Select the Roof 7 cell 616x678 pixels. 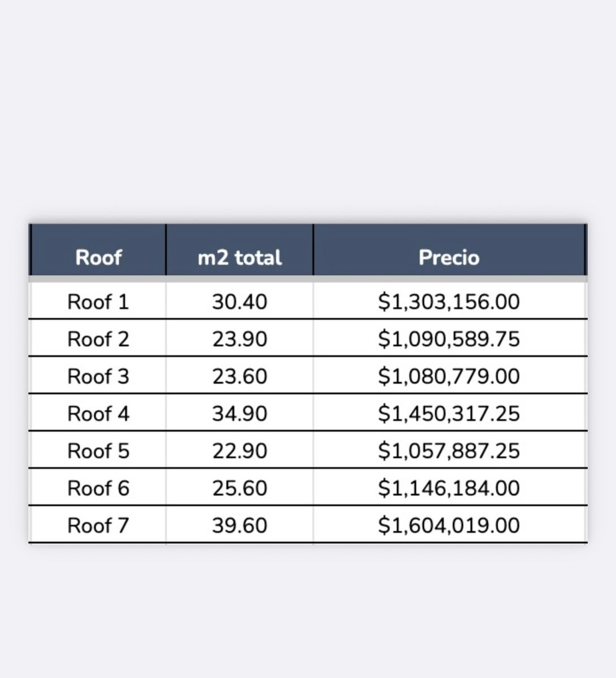point(98,525)
